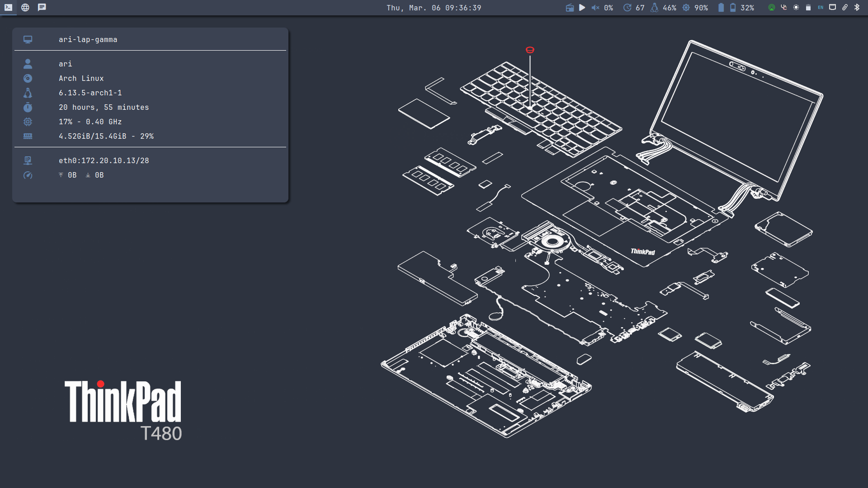Switch the EN keyboard layout indicator
This screenshot has height=488, width=868.
tap(821, 8)
